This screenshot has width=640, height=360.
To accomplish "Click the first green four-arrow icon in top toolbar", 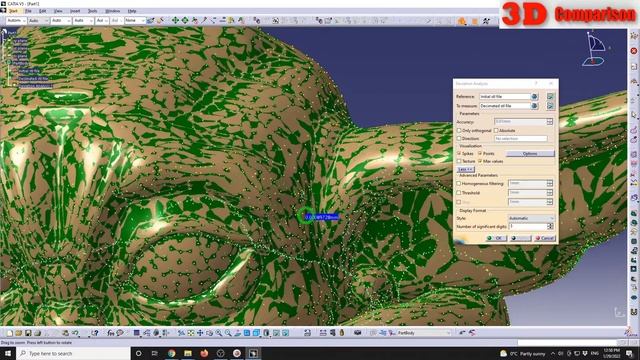I will tap(175, 20).
